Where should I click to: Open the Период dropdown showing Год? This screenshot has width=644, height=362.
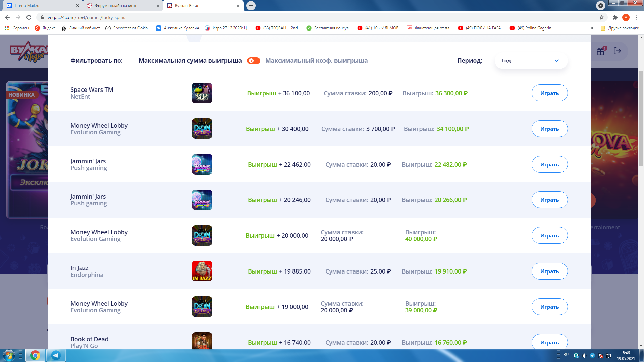tap(531, 61)
